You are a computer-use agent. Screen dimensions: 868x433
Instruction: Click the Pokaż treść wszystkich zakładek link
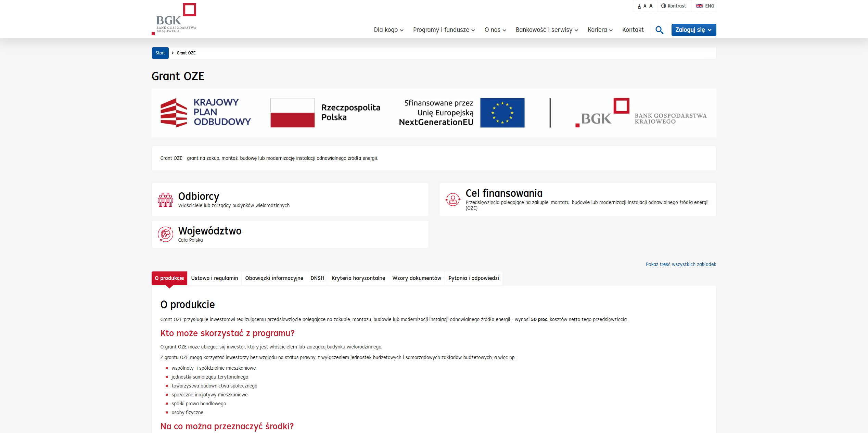pyautogui.click(x=680, y=264)
